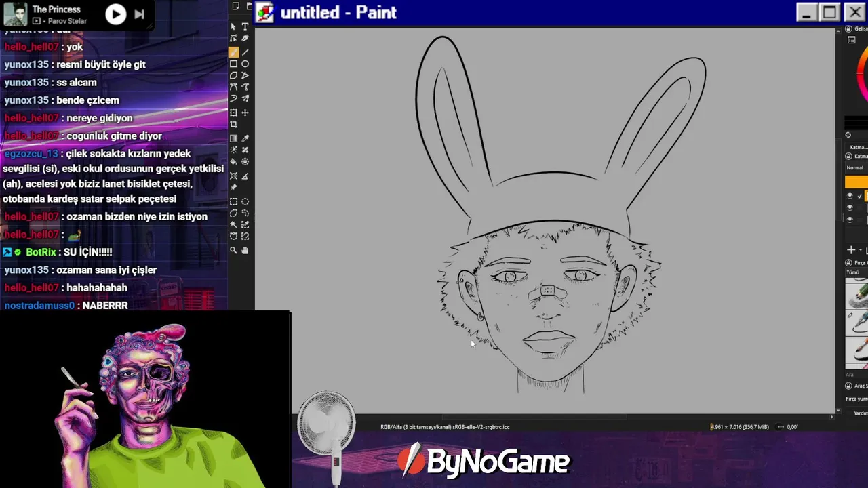
Task: Select the Assistant tool
Action: pyautogui.click(x=233, y=176)
